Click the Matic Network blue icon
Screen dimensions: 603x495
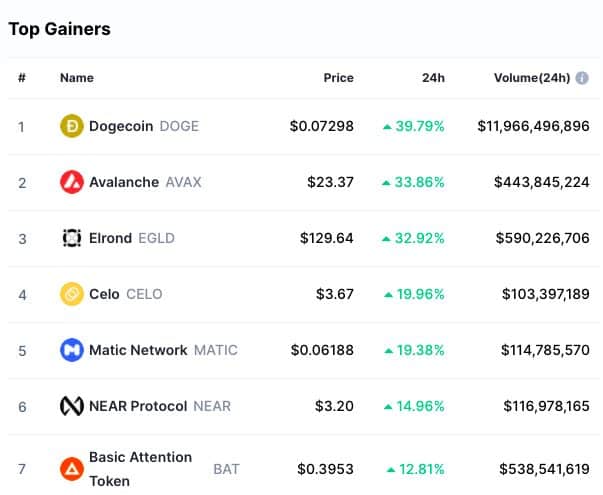click(x=72, y=350)
